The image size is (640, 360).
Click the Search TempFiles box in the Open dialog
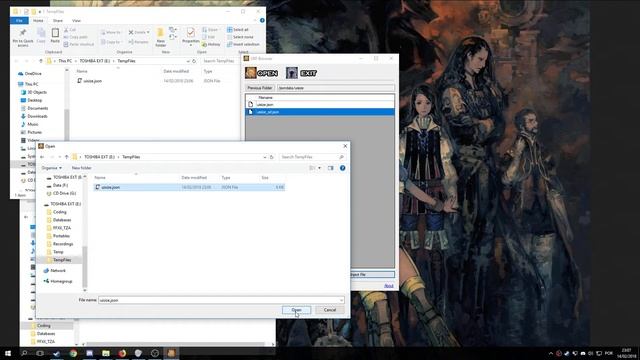coord(312,157)
